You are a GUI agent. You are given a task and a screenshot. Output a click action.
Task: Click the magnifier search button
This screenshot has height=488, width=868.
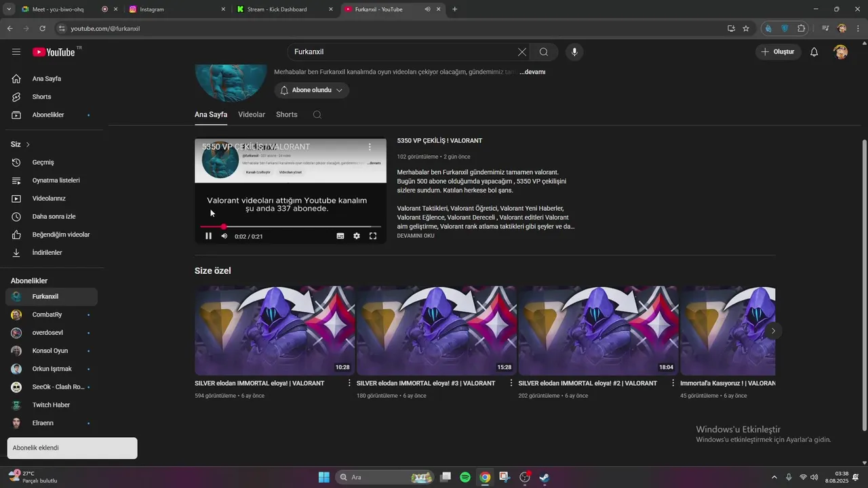[x=544, y=52]
